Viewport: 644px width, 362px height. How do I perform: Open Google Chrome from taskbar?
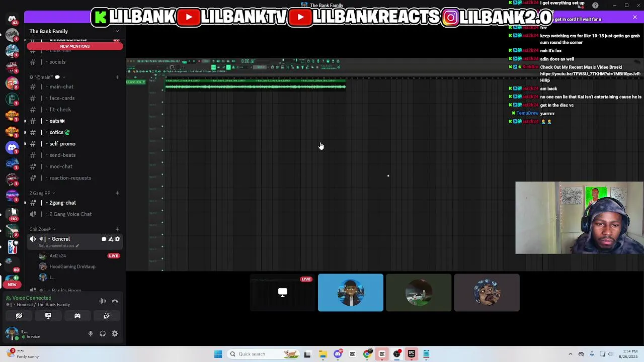(367, 354)
